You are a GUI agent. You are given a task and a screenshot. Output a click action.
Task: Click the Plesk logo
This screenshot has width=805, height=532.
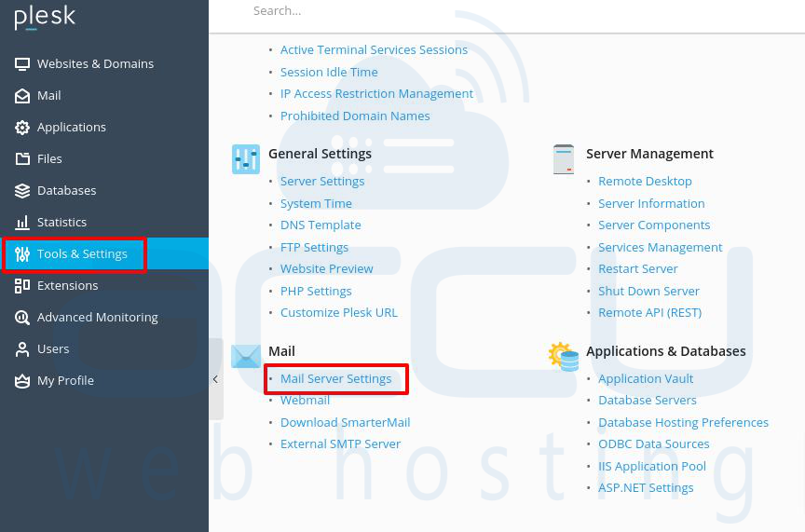point(45,18)
